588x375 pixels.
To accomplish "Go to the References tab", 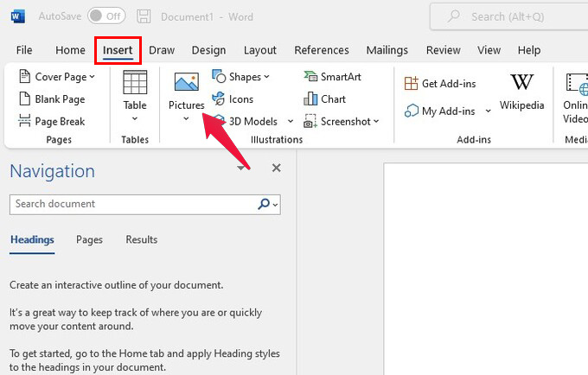I will coord(322,50).
